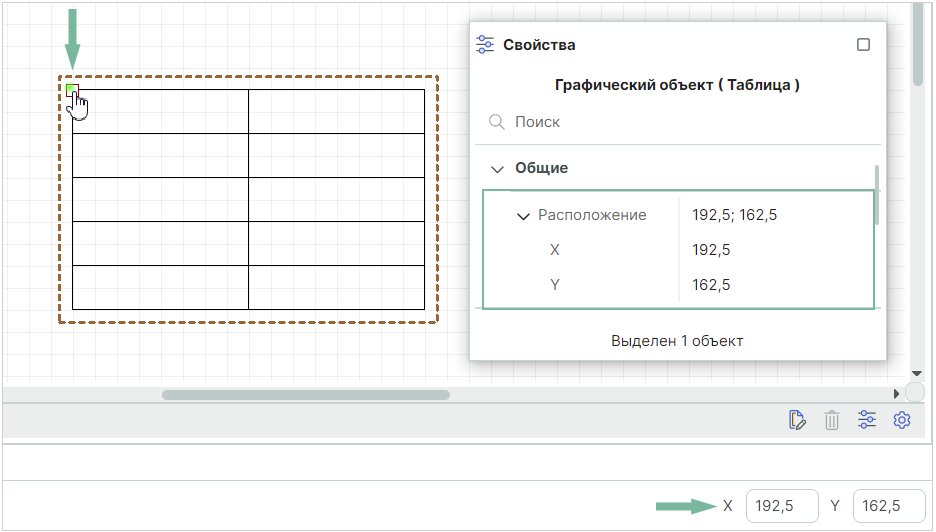Click the Расположение value 192,5; 162,5
Screen dimensions: 936x532
click(x=734, y=215)
